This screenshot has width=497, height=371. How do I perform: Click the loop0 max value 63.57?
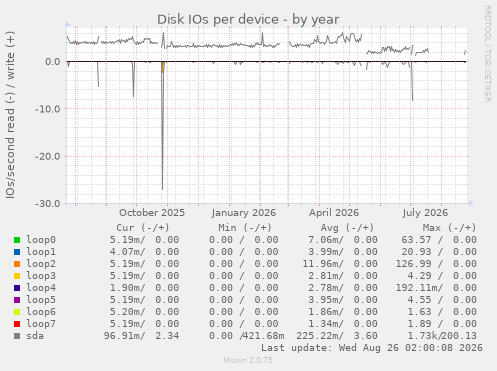[416, 240]
